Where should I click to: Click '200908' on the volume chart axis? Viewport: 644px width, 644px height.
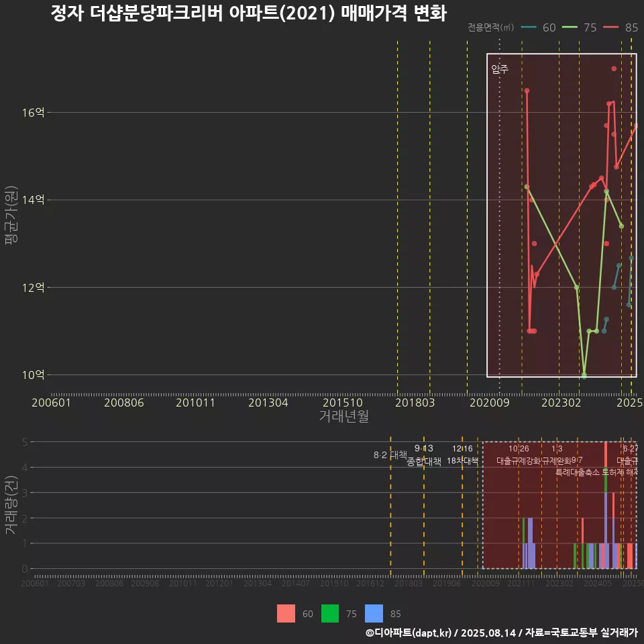click(145, 583)
